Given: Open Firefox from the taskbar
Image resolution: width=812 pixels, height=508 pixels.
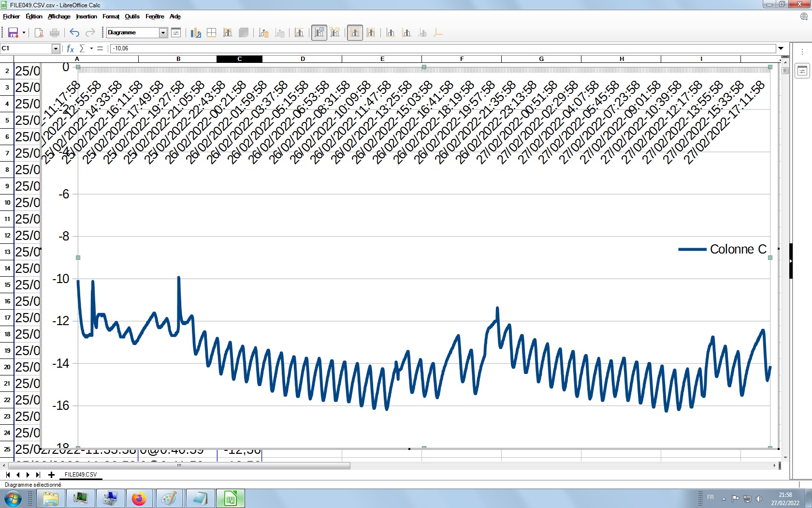Looking at the screenshot, I should point(139,498).
